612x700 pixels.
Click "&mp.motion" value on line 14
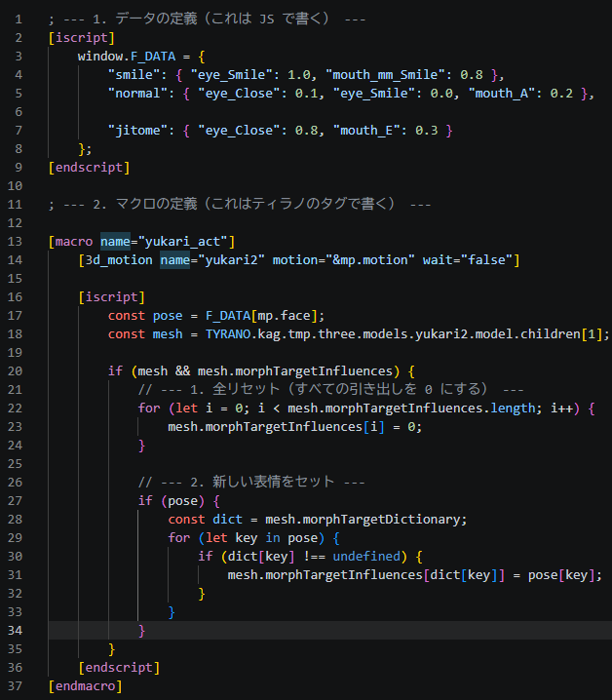(366, 260)
